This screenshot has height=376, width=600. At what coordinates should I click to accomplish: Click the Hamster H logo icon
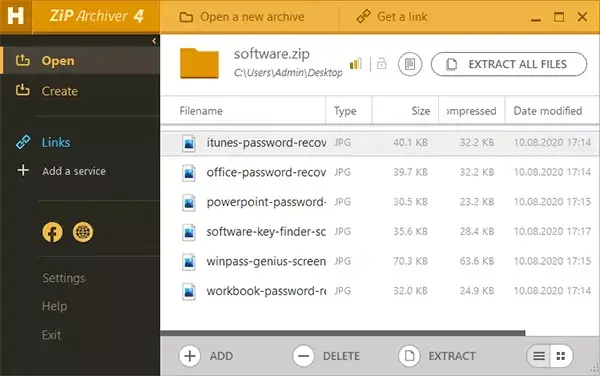[16, 16]
